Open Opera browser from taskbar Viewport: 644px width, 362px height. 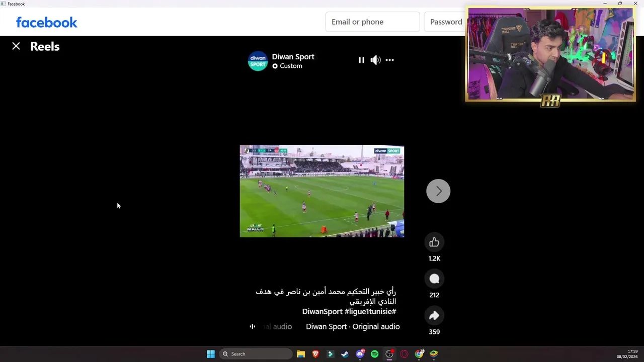click(404, 354)
